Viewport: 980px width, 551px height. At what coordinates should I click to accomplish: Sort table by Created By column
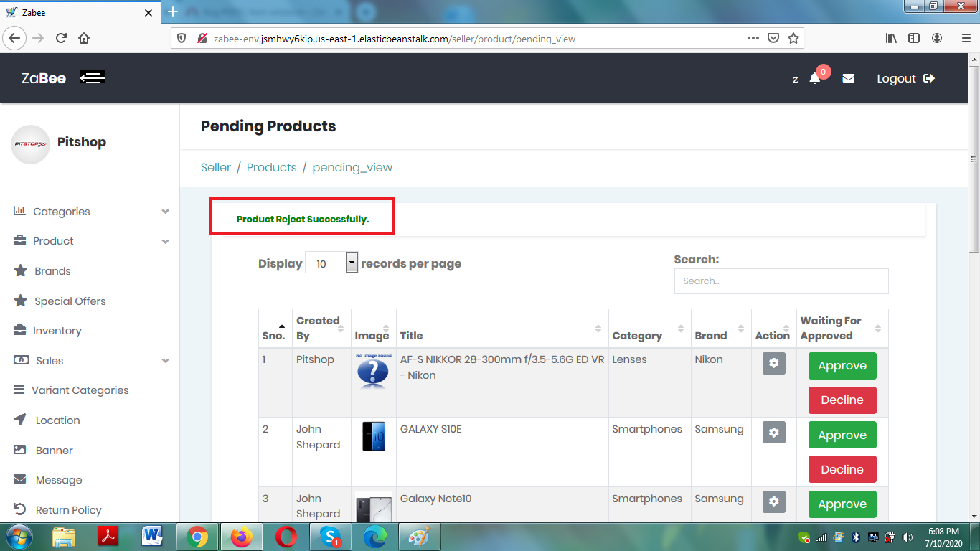tap(321, 329)
